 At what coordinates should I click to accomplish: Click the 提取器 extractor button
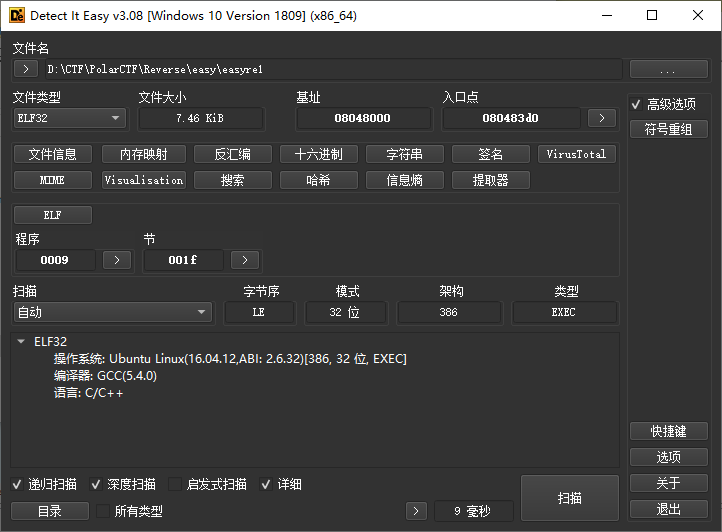pos(490,180)
